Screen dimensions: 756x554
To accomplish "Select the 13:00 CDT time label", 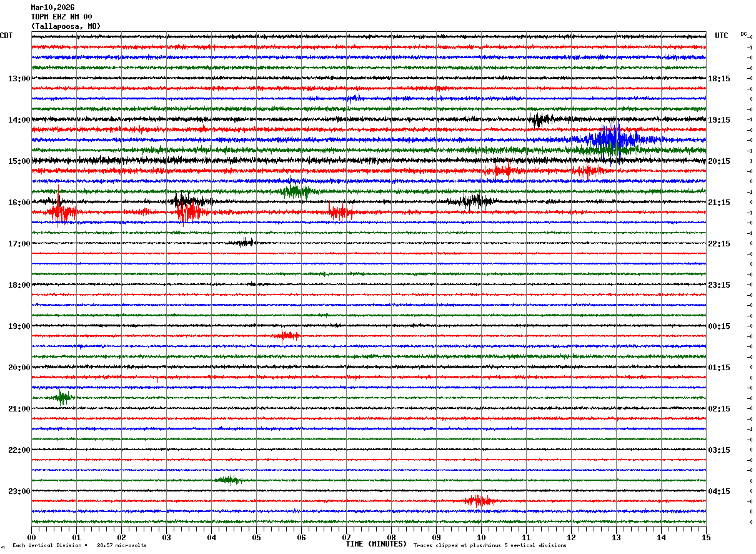I will pyautogui.click(x=19, y=79).
